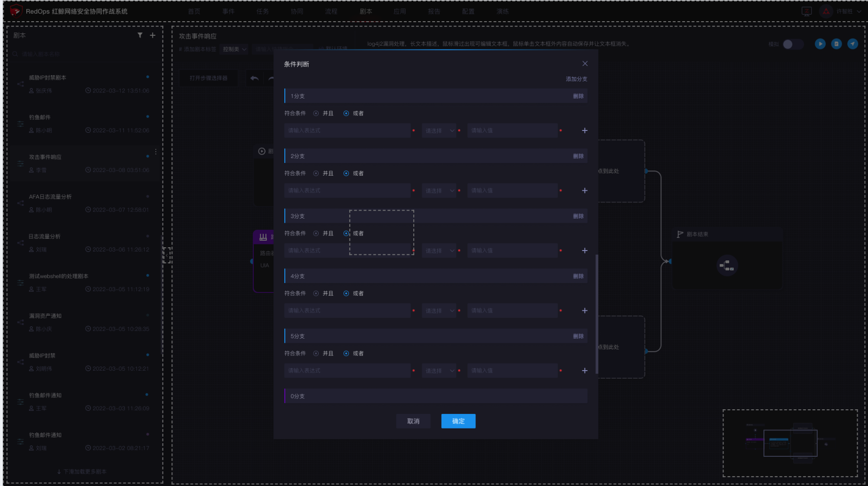Screen dimensions: 868x486
Task: Open 请选择 operator dropdown in 3分支
Action: pos(439,251)
